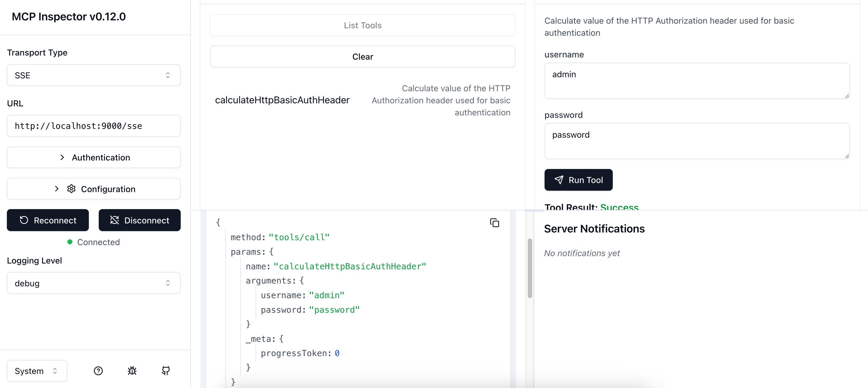This screenshot has width=868, height=388.
Task: Open the bug report (debug) icon
Action: pos(132,371)
